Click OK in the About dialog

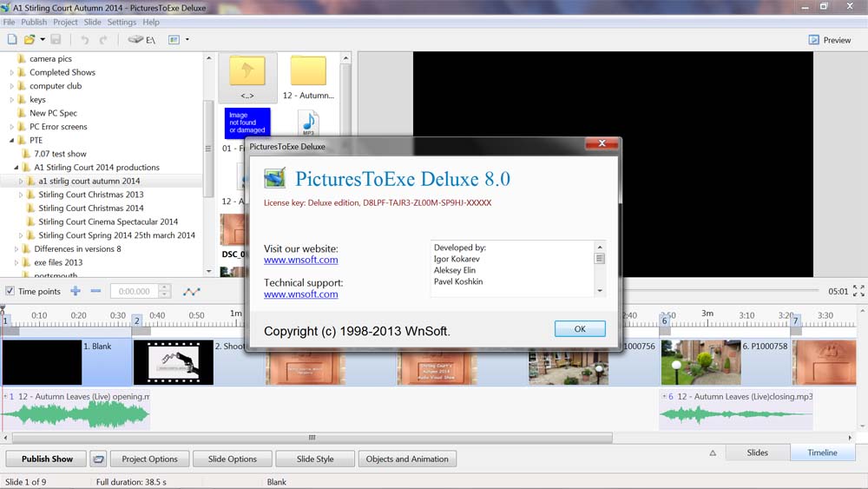pos(580,329)
